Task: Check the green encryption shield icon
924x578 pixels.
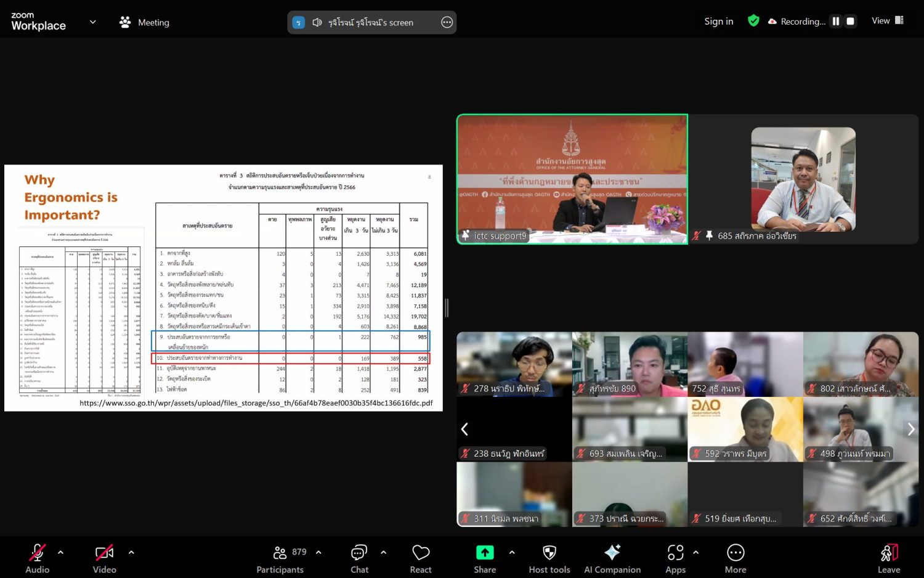Action: pos(753,21)
